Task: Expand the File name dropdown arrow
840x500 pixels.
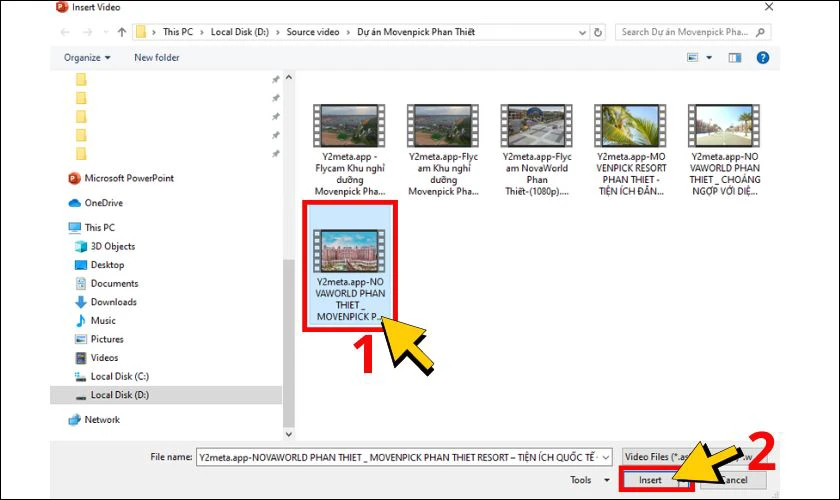Action: point(606,457)
